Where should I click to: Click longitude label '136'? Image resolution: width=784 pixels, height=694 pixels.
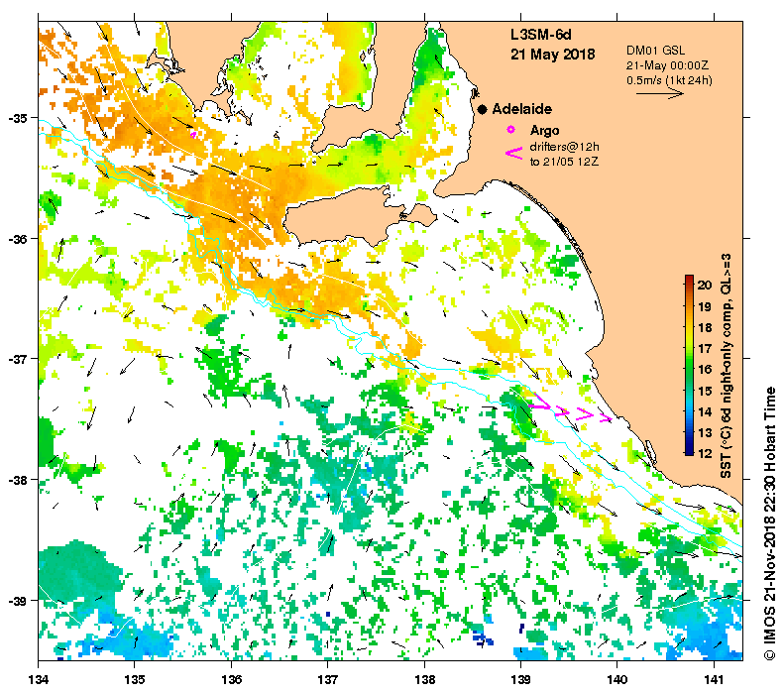(x=232, y=679)
